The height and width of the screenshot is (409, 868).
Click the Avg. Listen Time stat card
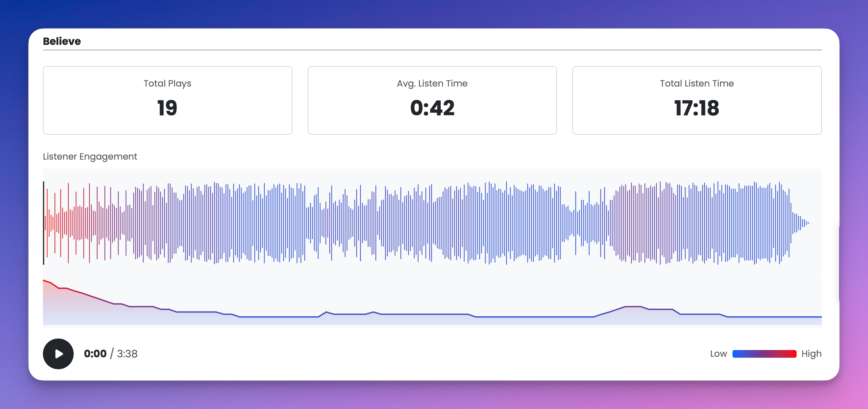tap(432, 100)
